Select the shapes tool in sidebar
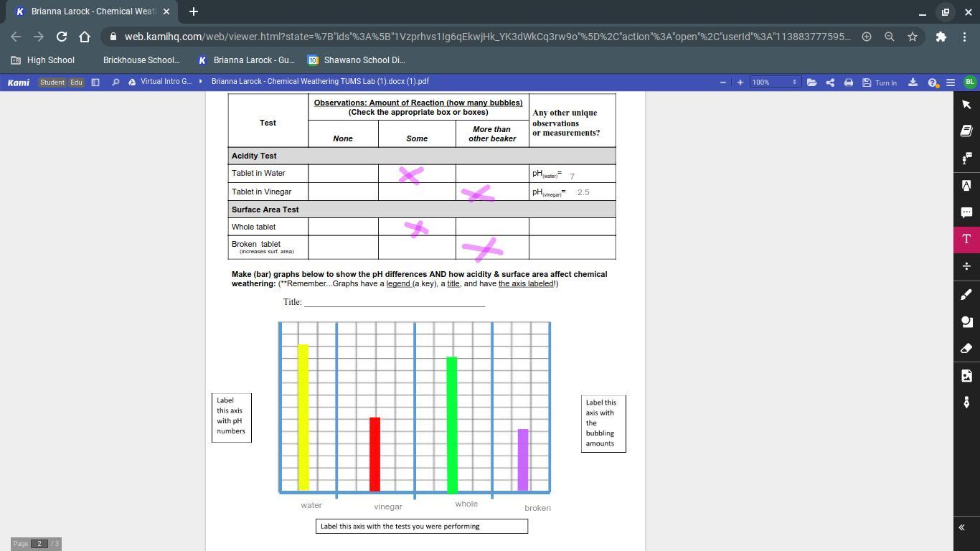The height and width of the screenshot is (551, 980). [x=966, y=321]
